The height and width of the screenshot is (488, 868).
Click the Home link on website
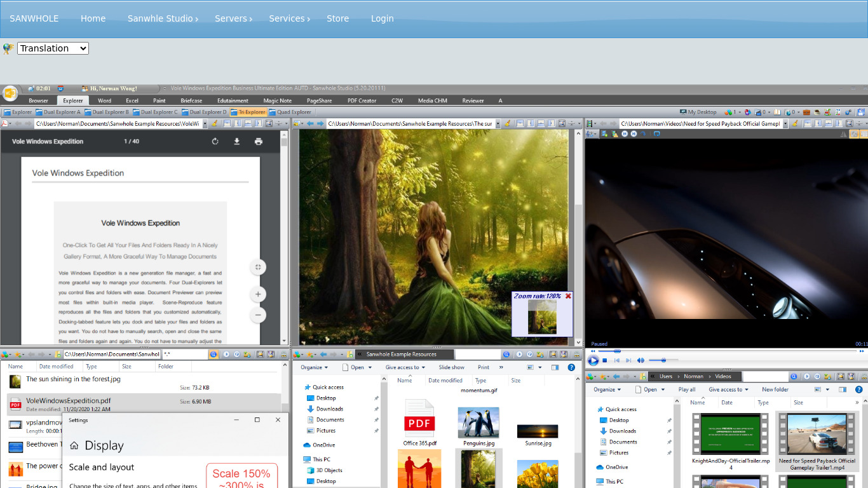93,18
